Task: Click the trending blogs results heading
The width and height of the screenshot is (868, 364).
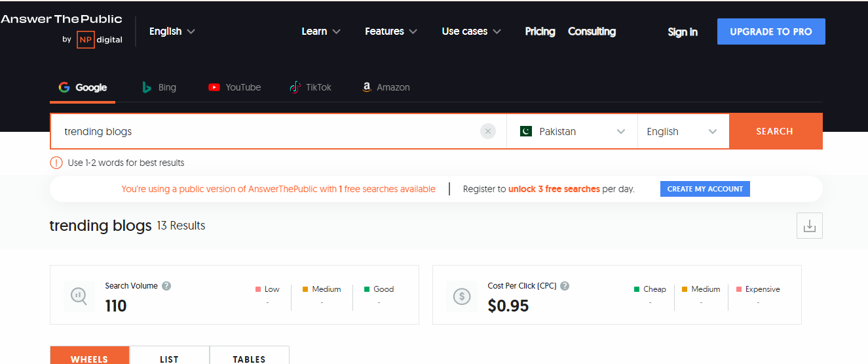Action: coord(101,226)
